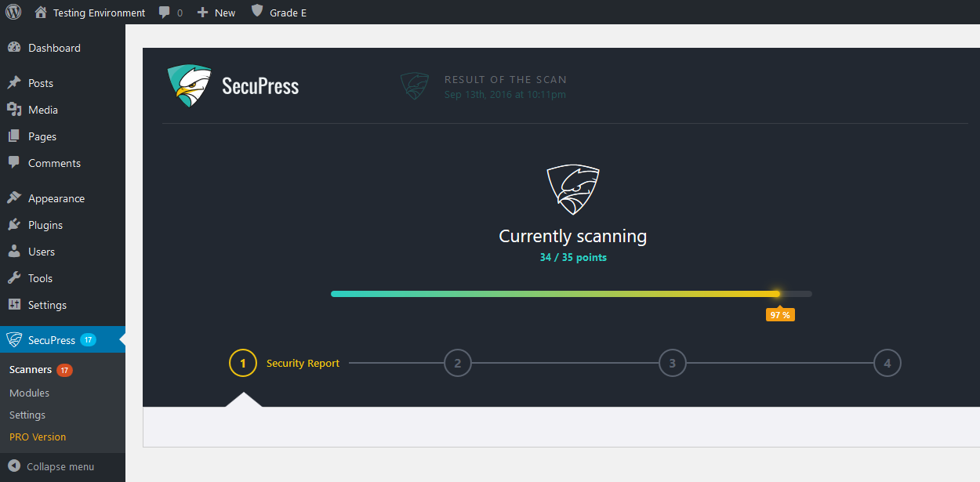The height and width of the screenshot is (482, 980).
Task: Click the 17 badge next to Scanners
Action: tap(64, 370)
